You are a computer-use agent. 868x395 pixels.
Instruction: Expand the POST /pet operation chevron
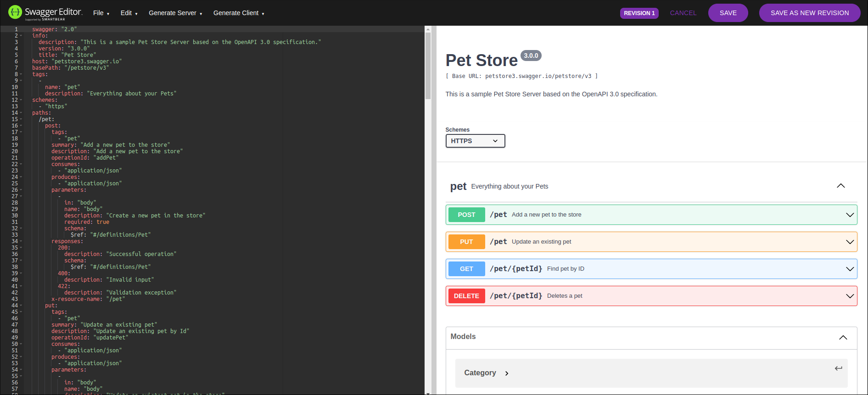pyautogui.click(x=850, y=215)
